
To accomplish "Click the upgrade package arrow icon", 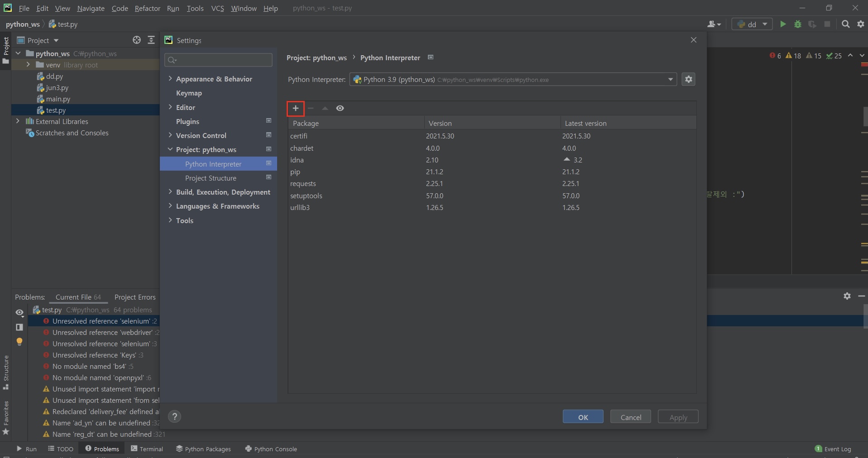I will (325, 108).
